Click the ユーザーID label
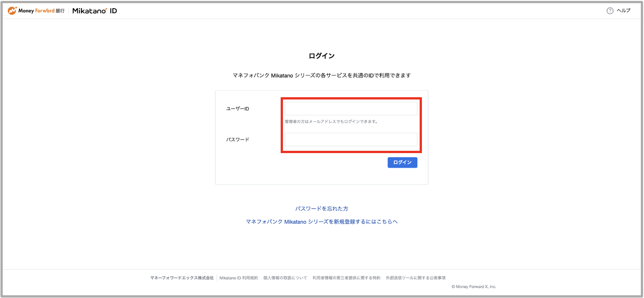 (x=238, y=109)
